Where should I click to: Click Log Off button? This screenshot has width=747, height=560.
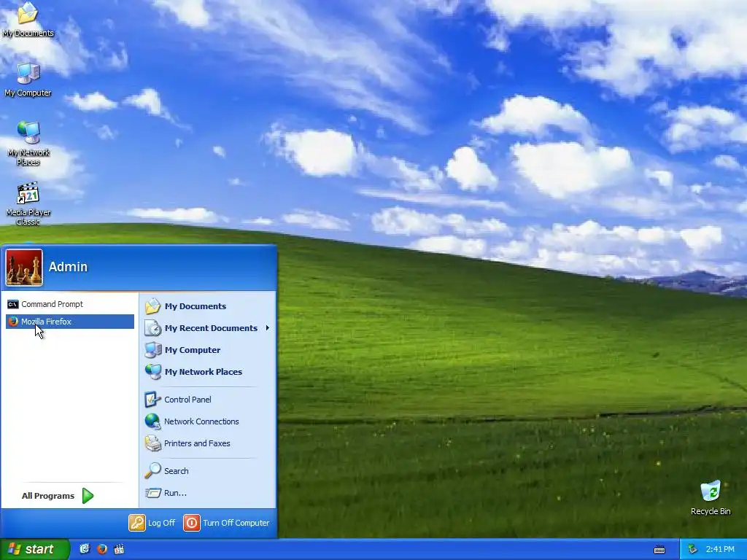(x=152, y=523)
